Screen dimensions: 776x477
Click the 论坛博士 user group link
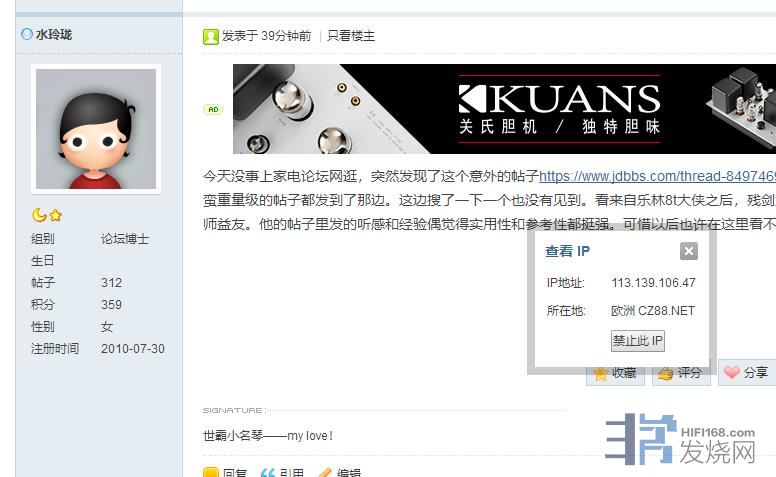point(125,239)
